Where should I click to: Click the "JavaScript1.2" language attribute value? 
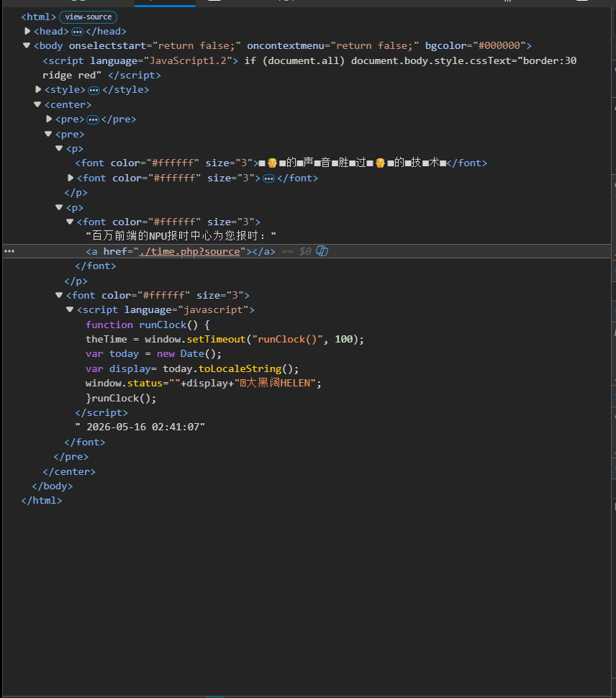tap(188, 60)
